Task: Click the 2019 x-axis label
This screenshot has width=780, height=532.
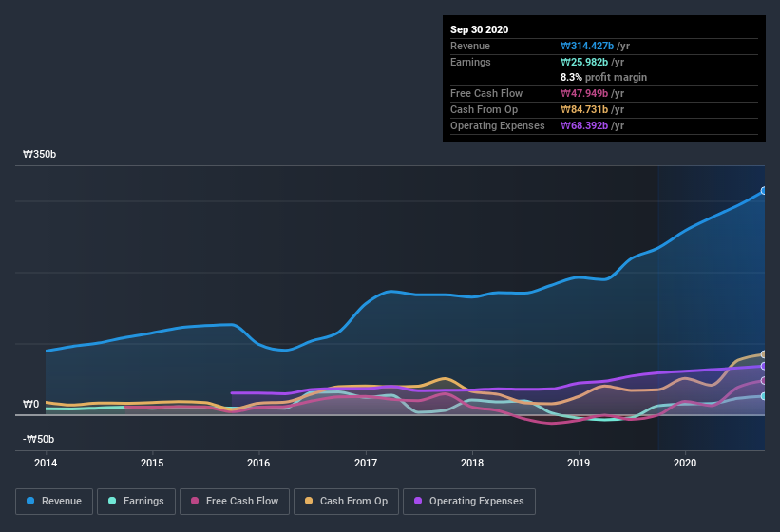Action: point(579,463)
